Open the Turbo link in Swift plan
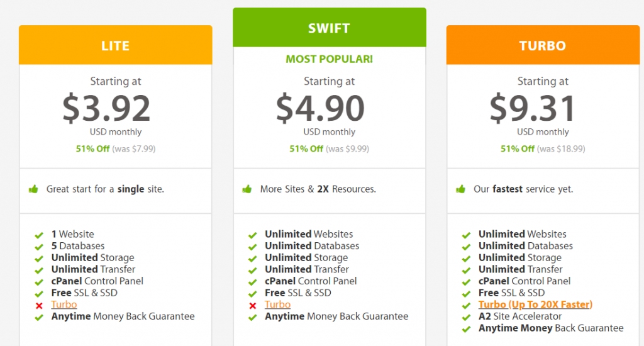 click(277, 304)
